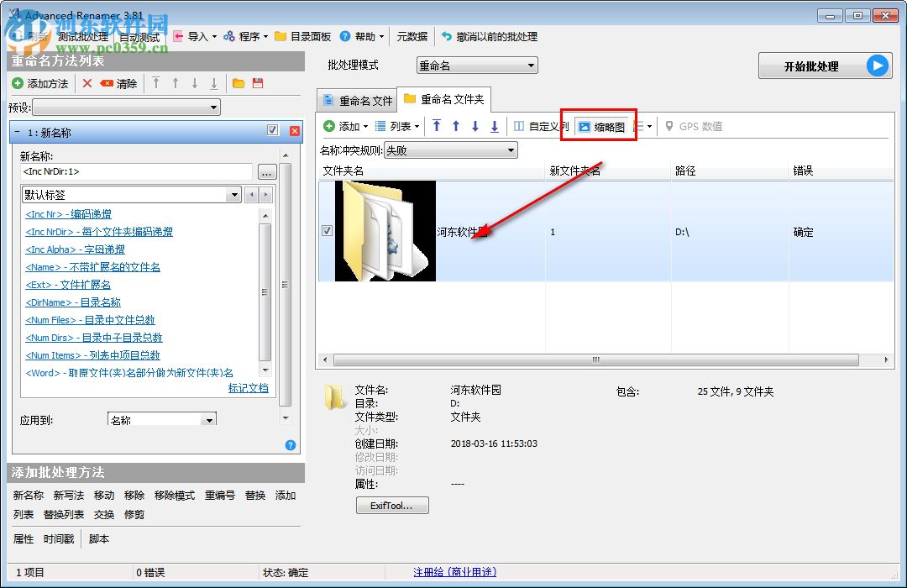Toggle the checkbox on the 河东软件 folder row
907x588 pixels.
click(x=327, y=229)
